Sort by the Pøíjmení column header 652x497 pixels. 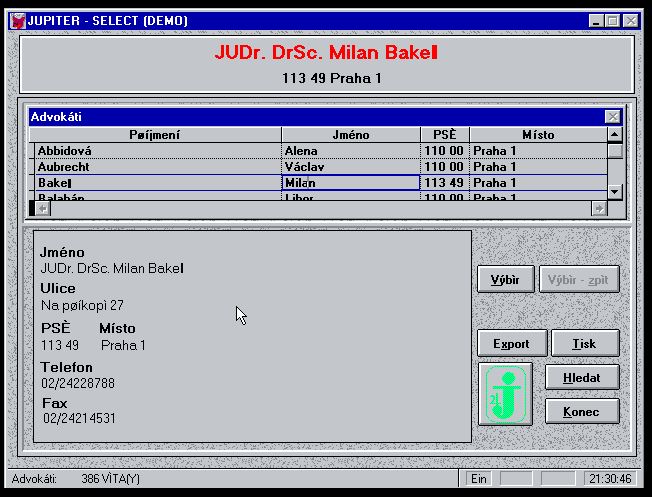coord(155,135)
